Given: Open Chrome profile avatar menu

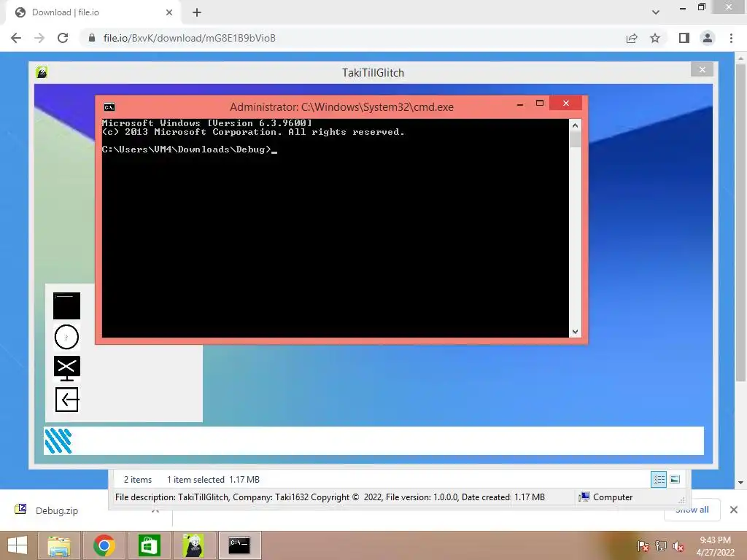Looking at the screenshot, I should pos(708,38).
